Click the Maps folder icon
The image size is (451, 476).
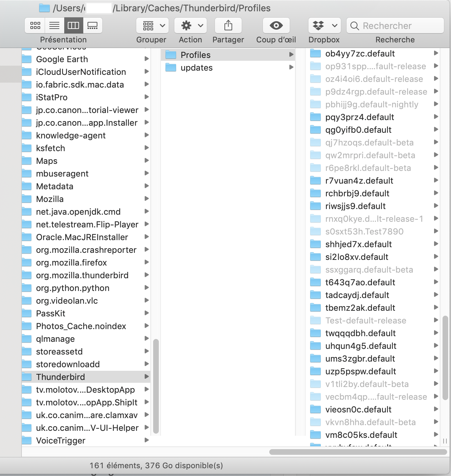(x=27, y=161)
